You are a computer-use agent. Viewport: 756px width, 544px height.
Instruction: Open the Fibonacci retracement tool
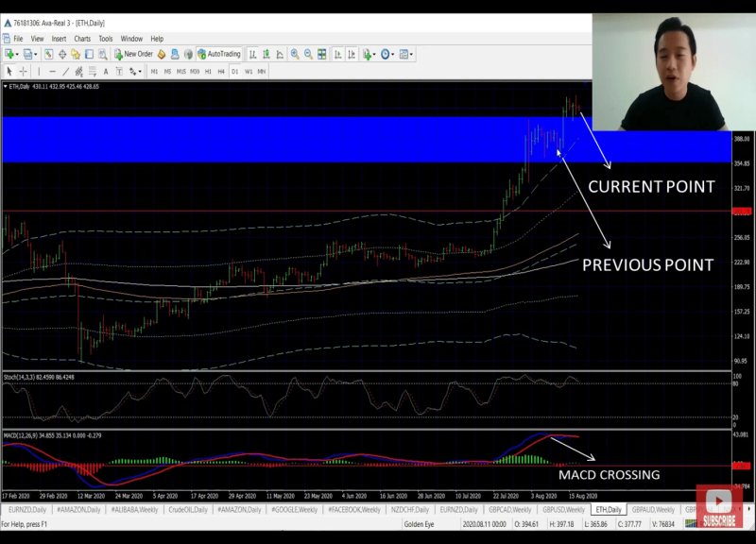coord(92,70)
